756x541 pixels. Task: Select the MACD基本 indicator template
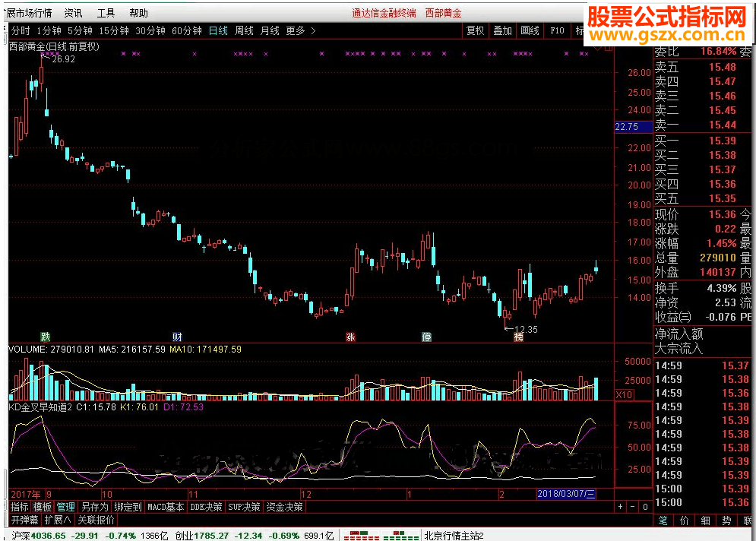point(166,507)
